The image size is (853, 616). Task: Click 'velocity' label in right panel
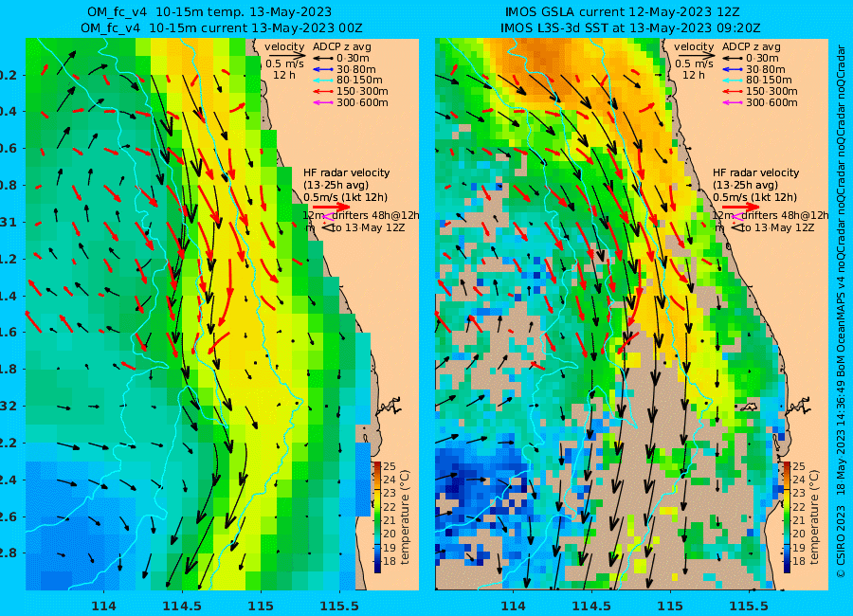point(694,46)
